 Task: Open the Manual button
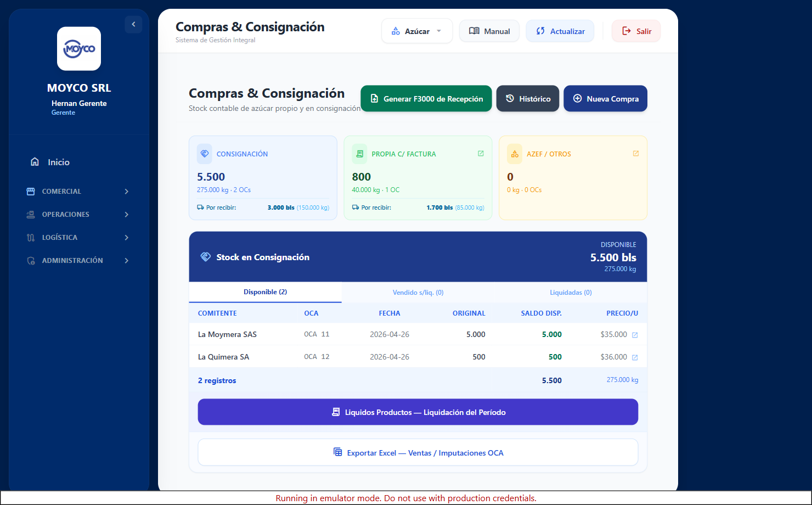[x=489, y=31]
